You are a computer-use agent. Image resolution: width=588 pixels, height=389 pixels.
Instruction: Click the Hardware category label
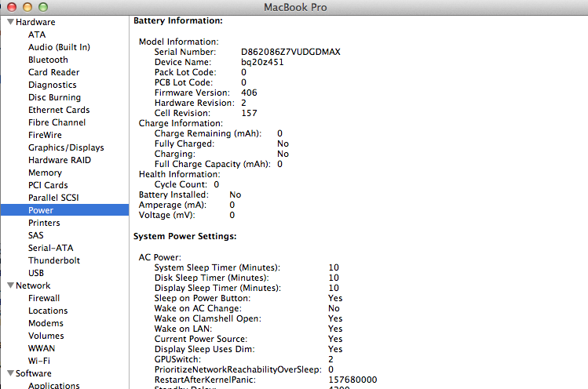click(x=35, y=22)
